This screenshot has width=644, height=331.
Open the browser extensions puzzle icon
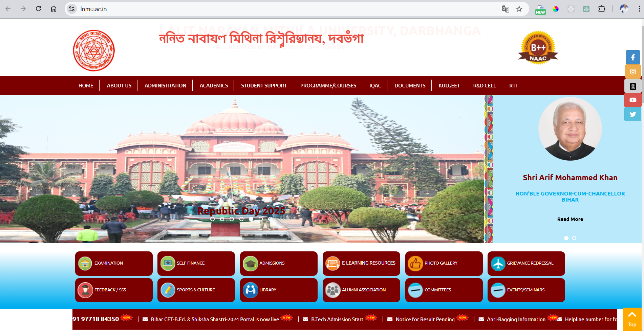(x=601, y=9)
